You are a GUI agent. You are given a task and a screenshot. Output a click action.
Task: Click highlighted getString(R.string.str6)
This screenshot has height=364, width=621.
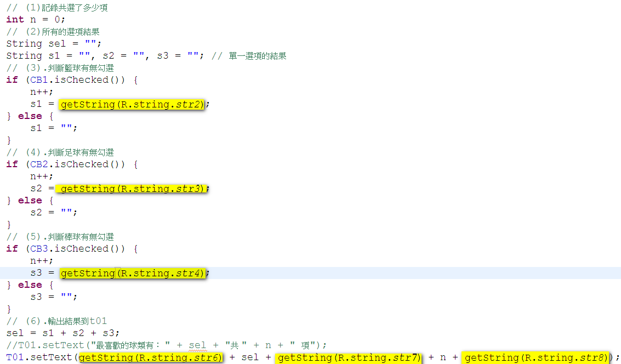tap(151, 357)
